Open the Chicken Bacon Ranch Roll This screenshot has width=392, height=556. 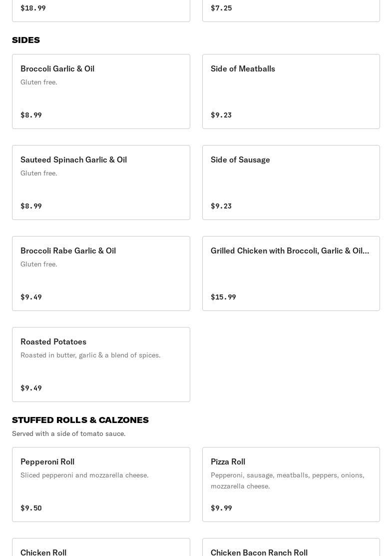pos(291,548)
